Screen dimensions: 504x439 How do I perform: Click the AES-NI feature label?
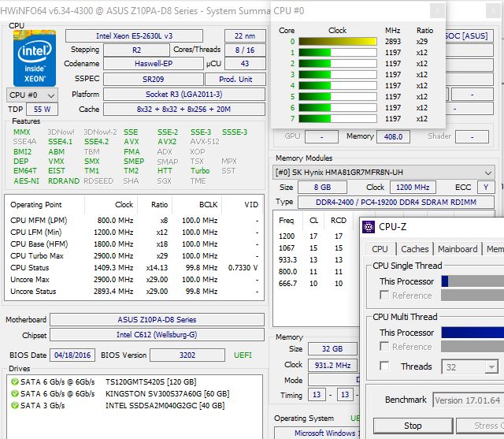(26, 181)
